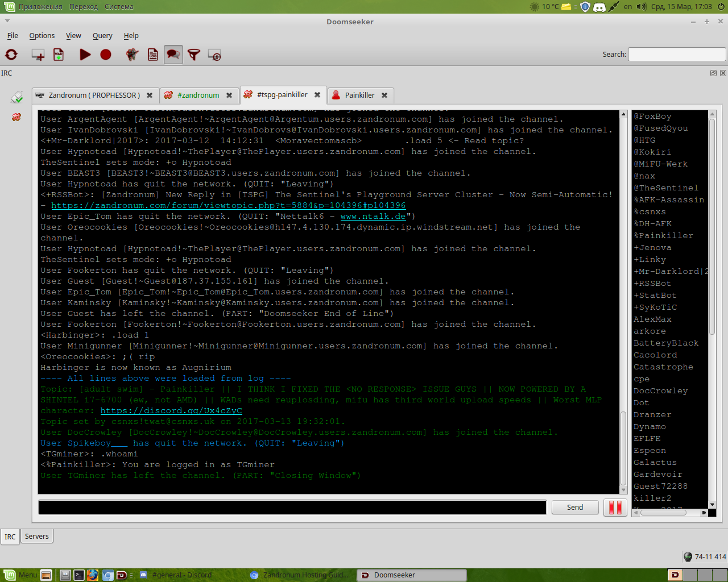Image resolution: width=728 pixels, height=582 pixels.
Task: Select @FoxBoy in the user list
Action: (653, 116)
